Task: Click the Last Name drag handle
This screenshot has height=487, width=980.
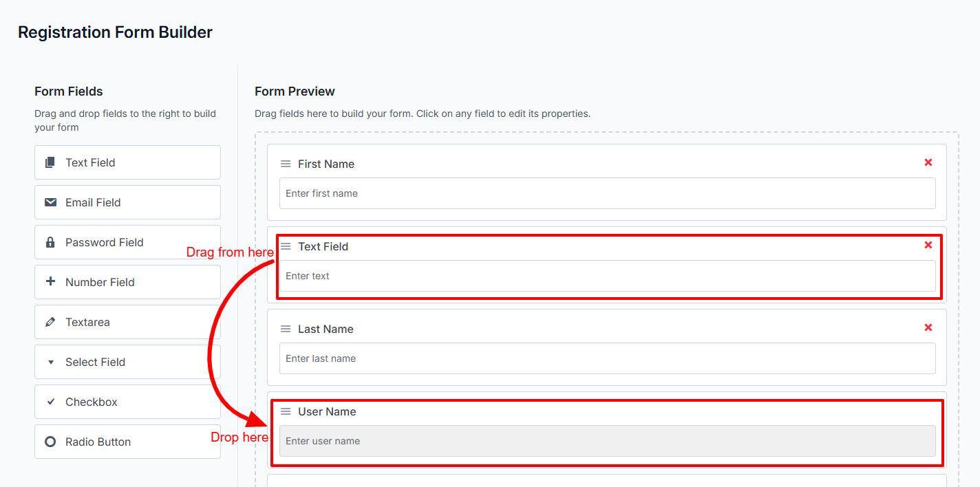Action: pos(286,329)
